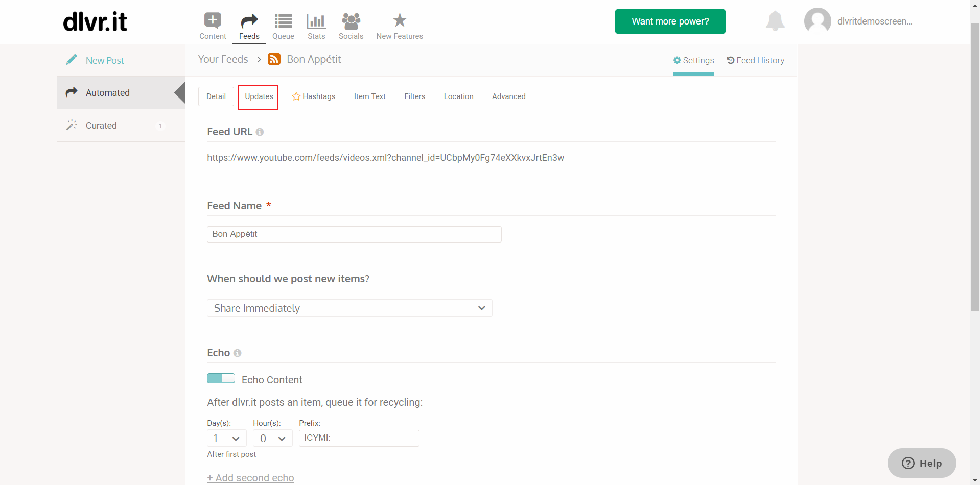This screenshot has height=485, width=980.
Task: Open New Features star icon
Action: coord(400,20)
